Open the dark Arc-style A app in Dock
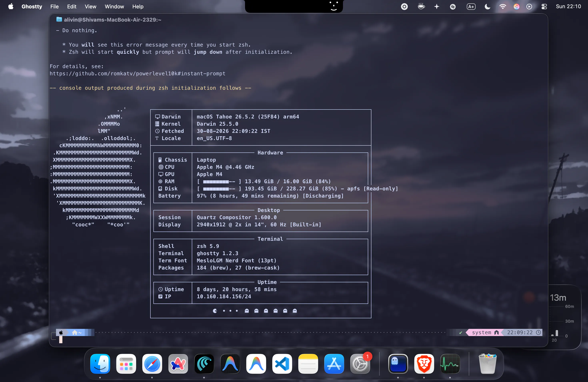The width and height of the screenshot is (588, 382). pyautogui.click(x=230, y=364)
